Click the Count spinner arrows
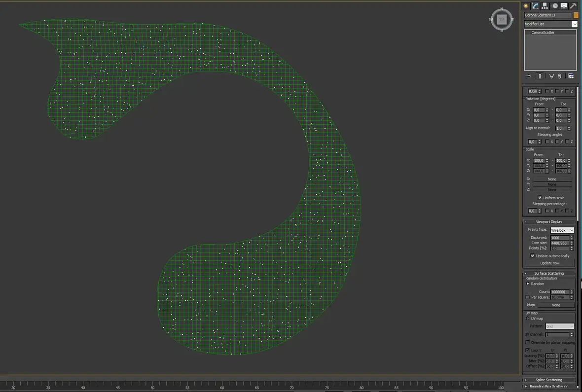This screenshot has height=392, width=582. 572,292
